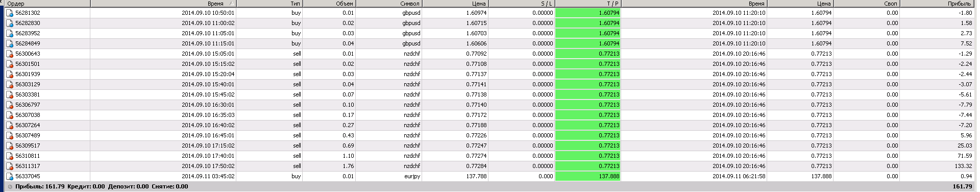Click the sell icon of order 56307038
This screenshot has width=980, height=192.
pos(10,115)
